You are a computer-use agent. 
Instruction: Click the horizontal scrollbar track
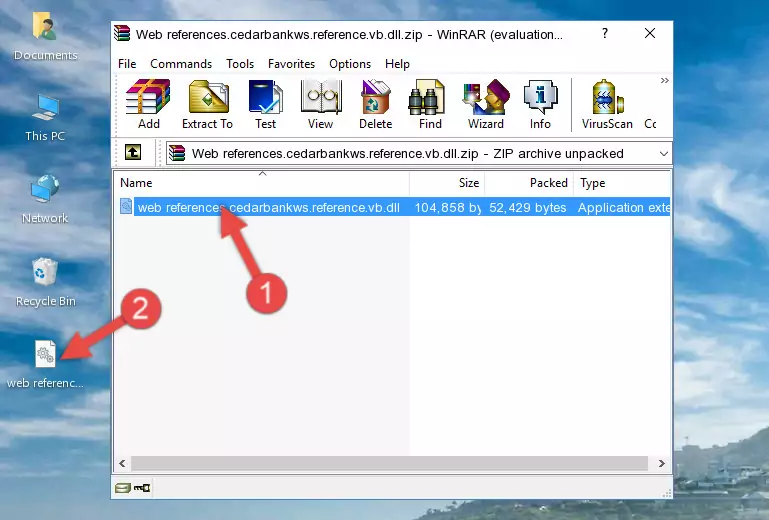click(389, 463)
